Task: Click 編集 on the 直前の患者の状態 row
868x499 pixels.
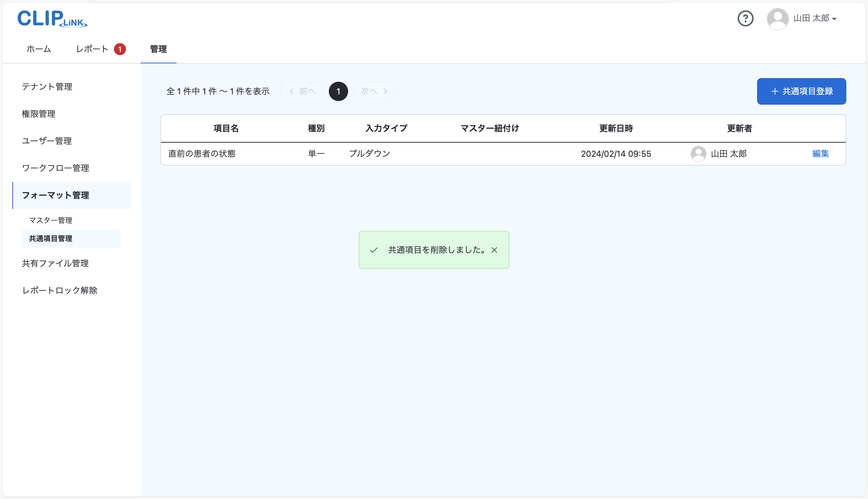Action: tap(820, 153)
